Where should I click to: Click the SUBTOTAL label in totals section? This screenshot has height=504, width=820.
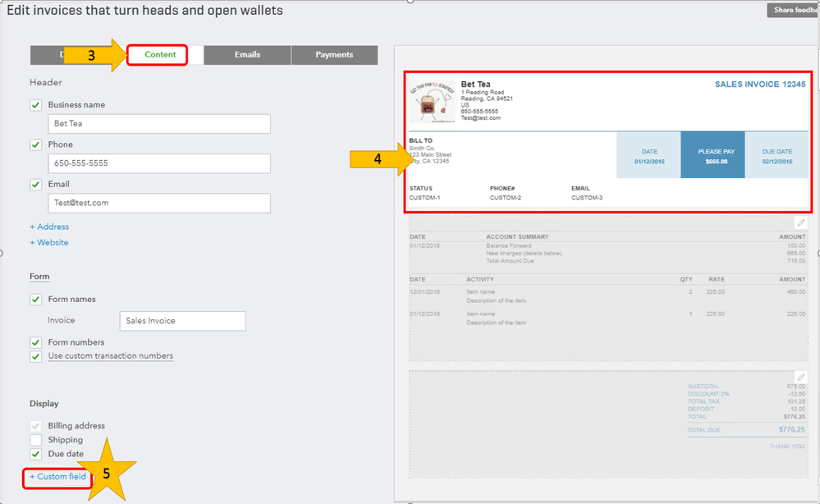[x=703, y=387]
